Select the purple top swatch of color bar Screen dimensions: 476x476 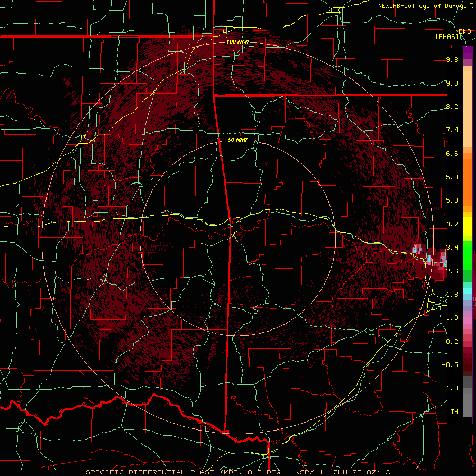pyautogui.click(x=467, y=53)
